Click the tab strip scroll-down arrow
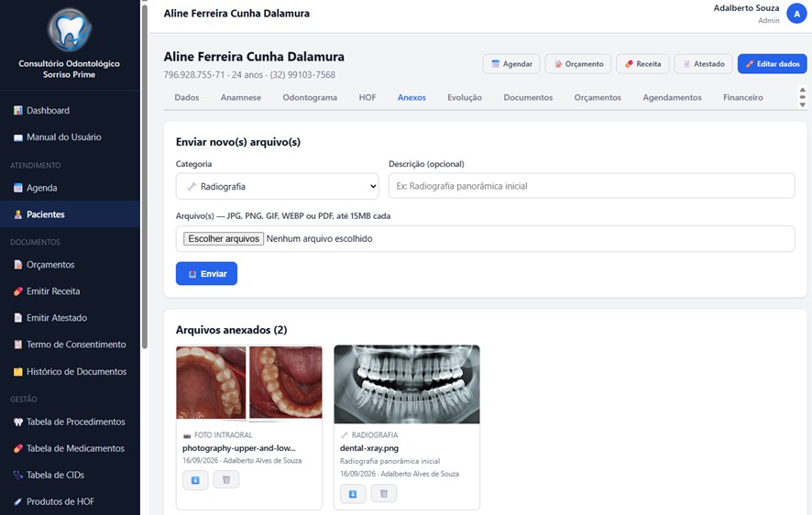This screenshot has width=812, height=515. (802, 104)
